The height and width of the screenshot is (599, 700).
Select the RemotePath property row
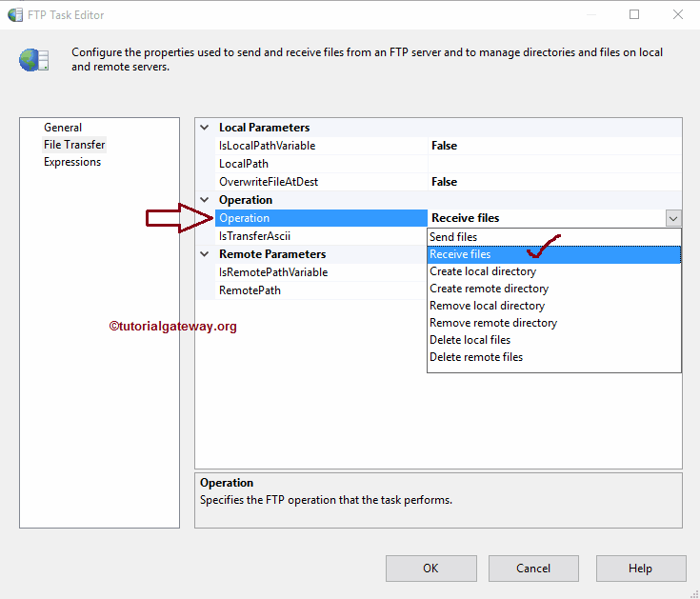click(321, 290)
